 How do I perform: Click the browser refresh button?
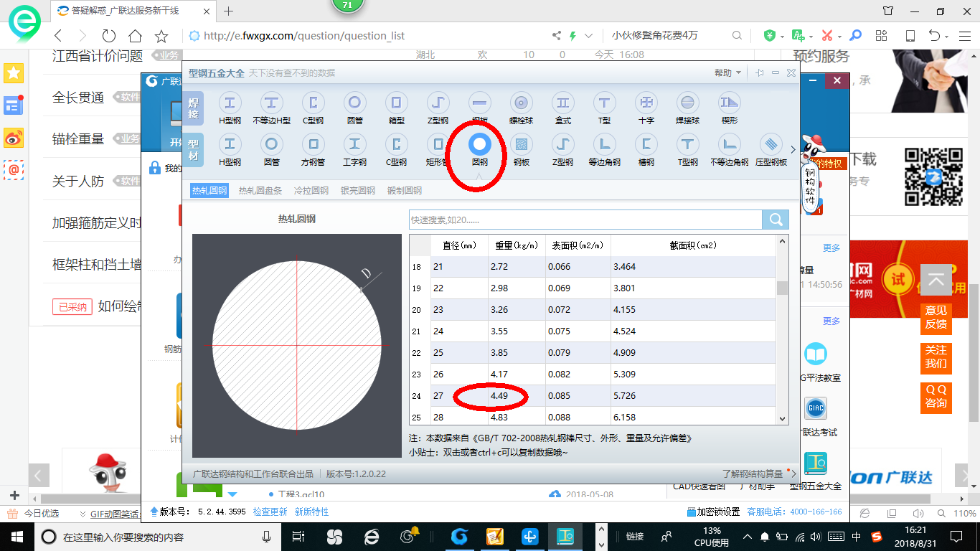tap(109, 35)
